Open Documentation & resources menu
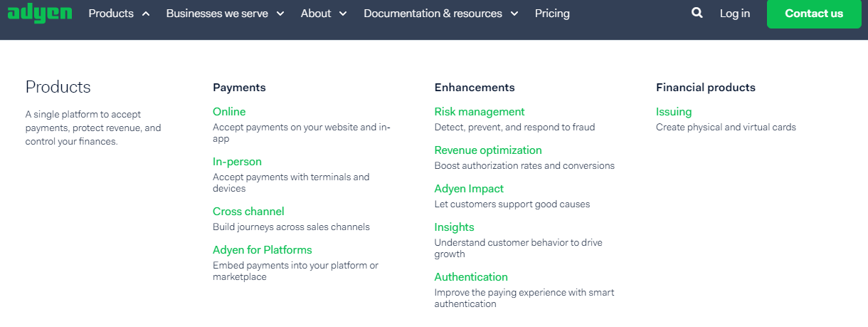The width and height of the screenshot is (868, 327). click(x=433, y=14)
